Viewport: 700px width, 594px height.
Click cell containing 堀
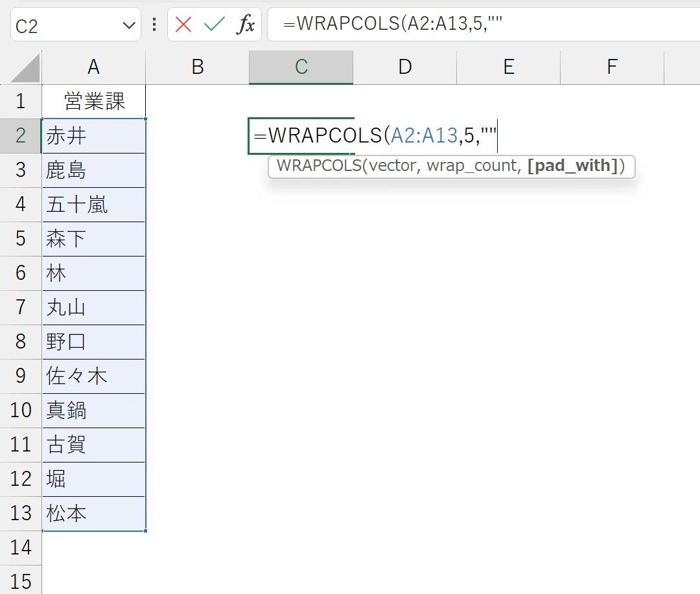94,479
